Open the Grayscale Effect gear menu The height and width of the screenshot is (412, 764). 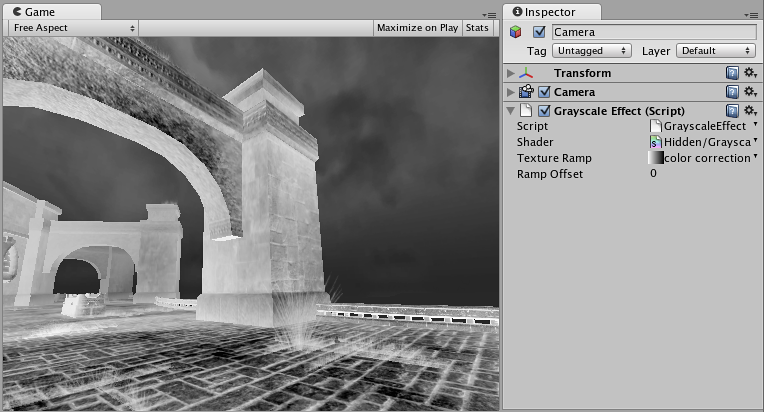[750, 111]
